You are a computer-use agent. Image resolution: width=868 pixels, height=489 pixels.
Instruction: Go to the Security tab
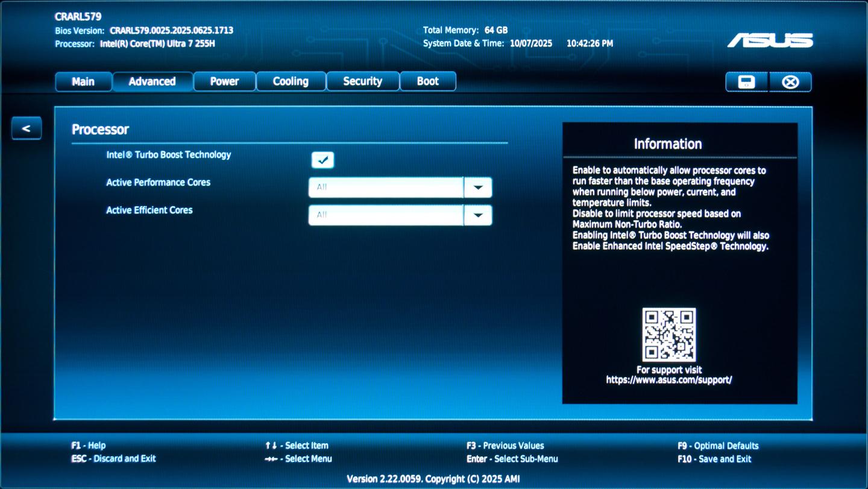(363, 81)
